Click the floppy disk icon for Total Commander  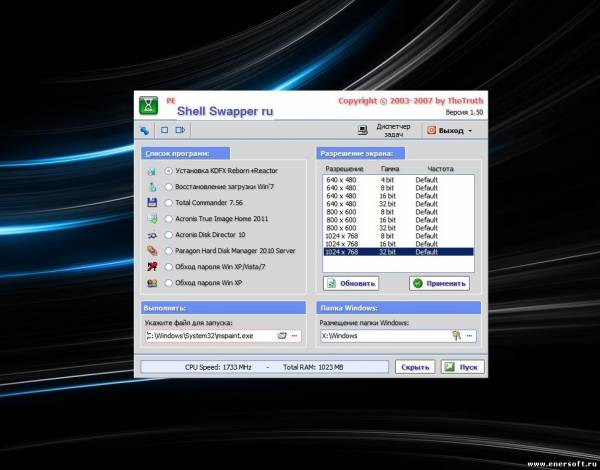(152, 202)
